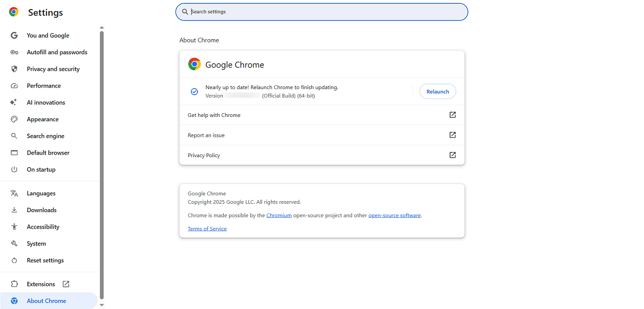The image size is (644, 309).
Task: Open external link icon for Get help with Chrome
Action: click(452, 115)
